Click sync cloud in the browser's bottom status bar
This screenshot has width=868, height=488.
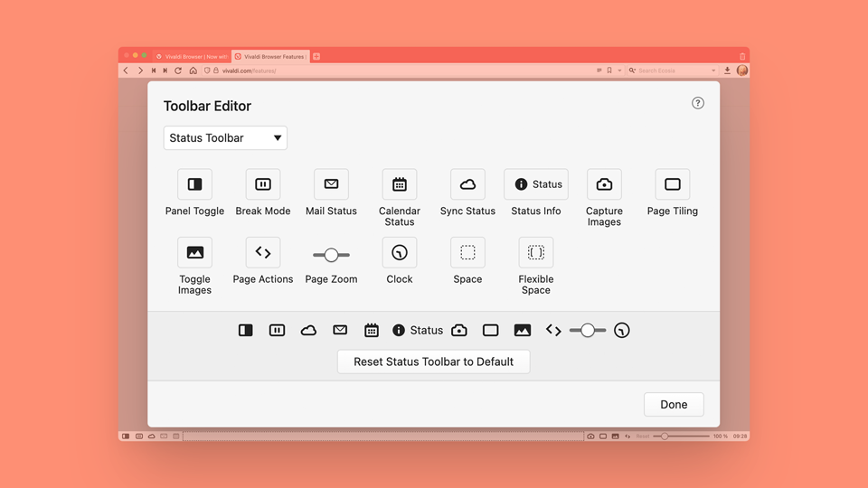151,436
